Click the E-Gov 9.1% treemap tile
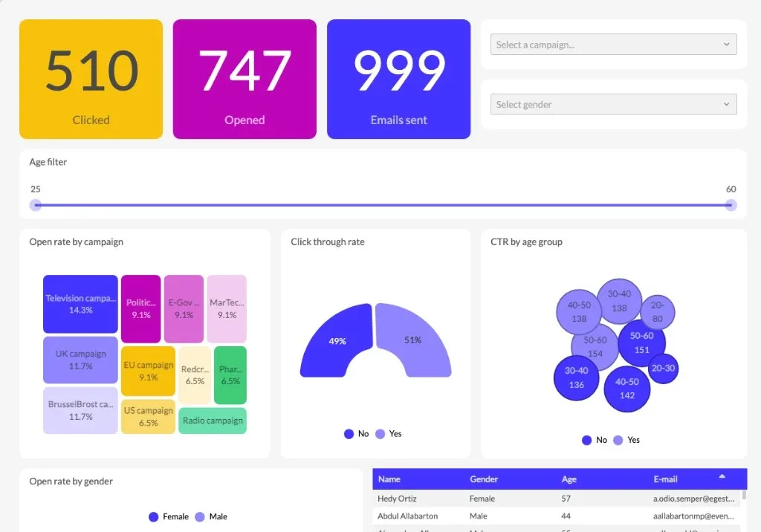The width and height of the screenshot is (761, 532). pyautogui.click(x=184, y=308)
